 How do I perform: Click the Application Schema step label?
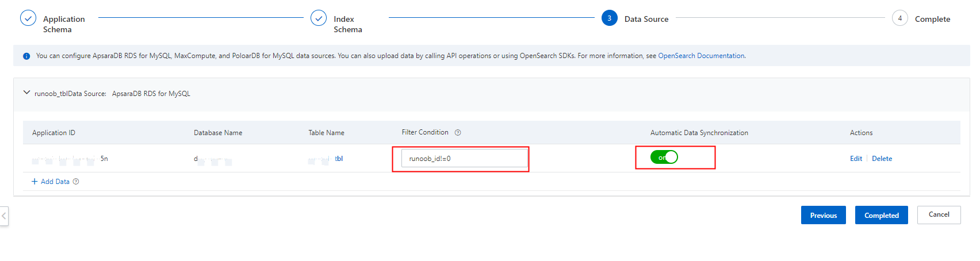point(64,24)
